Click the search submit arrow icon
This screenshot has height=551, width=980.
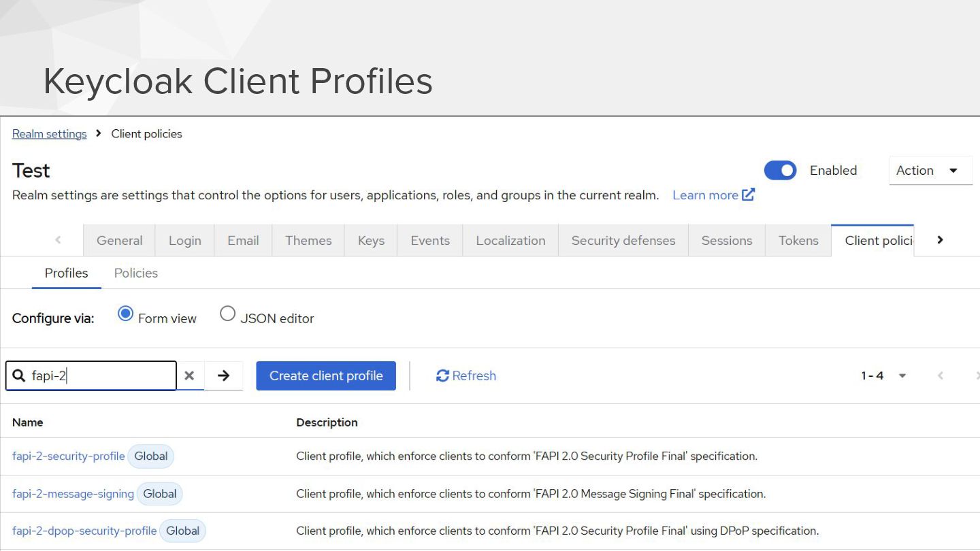224,375
